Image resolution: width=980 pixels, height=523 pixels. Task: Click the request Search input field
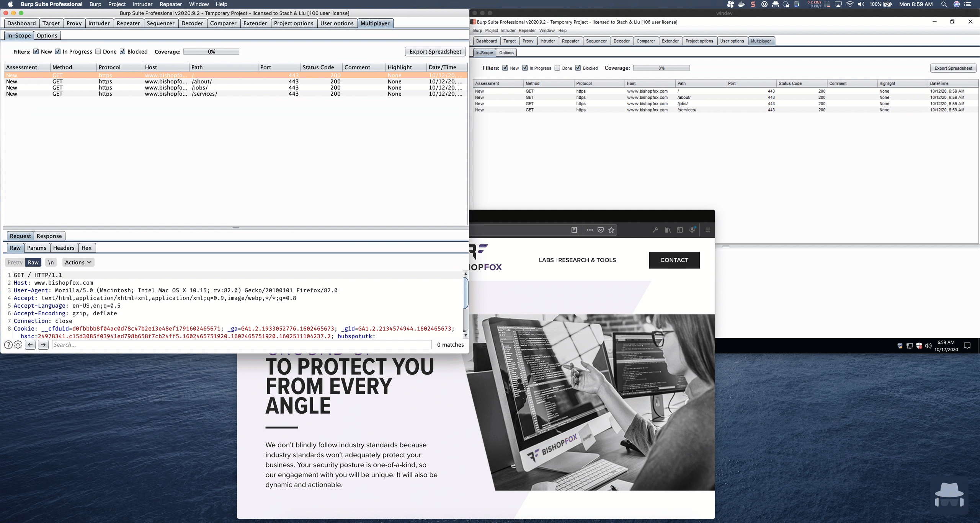pyautogui.click(x=241, y=345)
